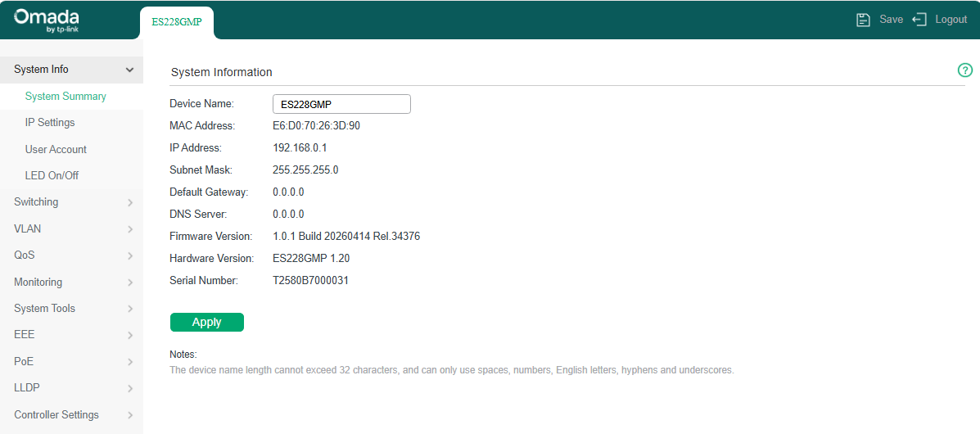Open the VLAN section
The width and height of the screenshot is (980, 434).
(28, 229)
